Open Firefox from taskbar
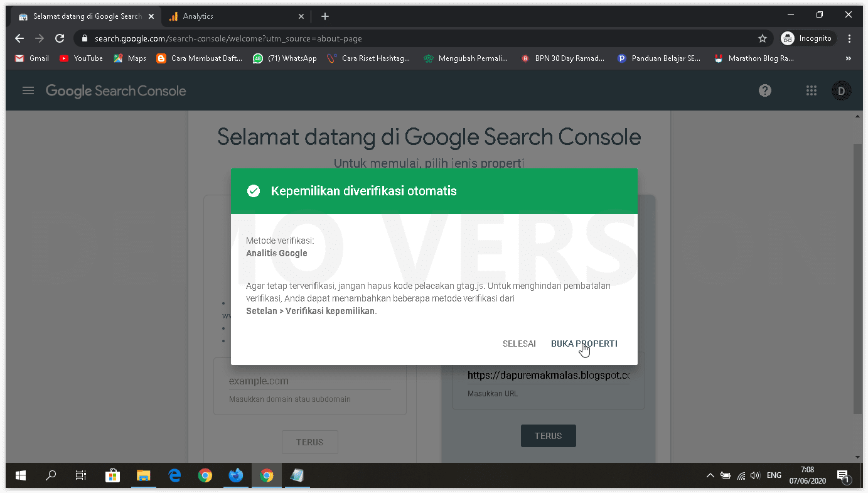 click(236, 475)
